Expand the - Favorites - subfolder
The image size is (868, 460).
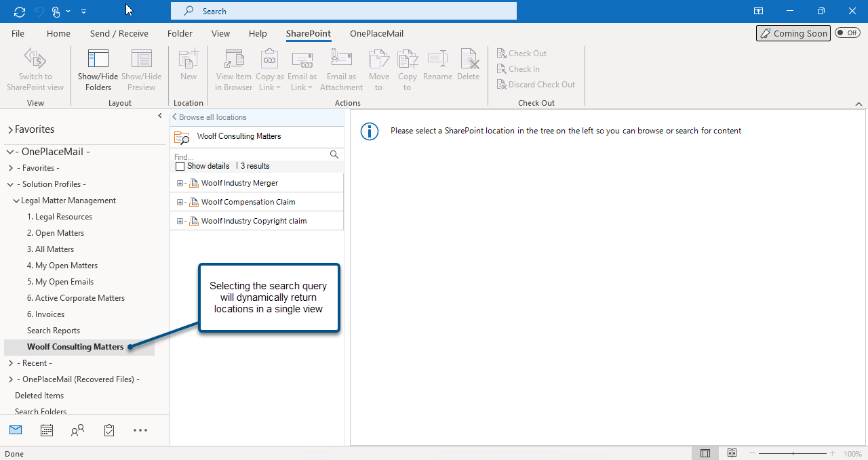pos(10,168)
